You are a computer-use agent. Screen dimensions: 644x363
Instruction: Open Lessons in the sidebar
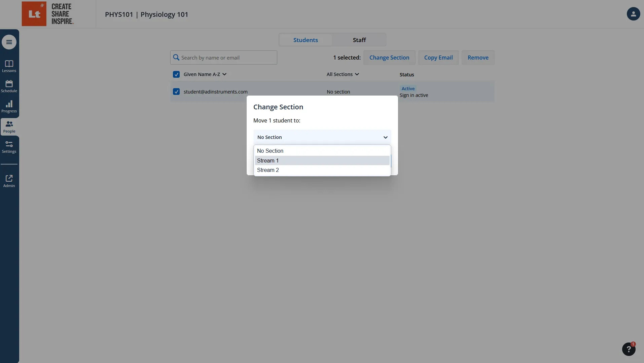click(9, 66)
